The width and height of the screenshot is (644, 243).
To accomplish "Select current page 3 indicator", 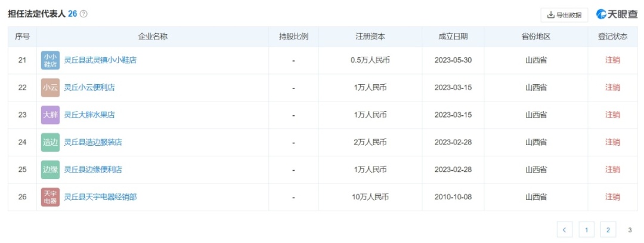I will (x=630, y=229).
